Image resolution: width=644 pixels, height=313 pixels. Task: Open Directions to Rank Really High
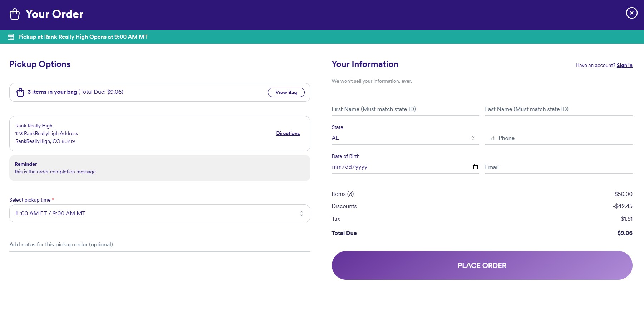click(x=288, y=133)
